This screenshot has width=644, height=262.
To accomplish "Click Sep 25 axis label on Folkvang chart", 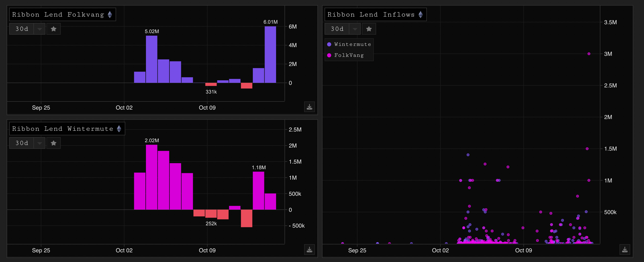I will click(x=41, y=108).
